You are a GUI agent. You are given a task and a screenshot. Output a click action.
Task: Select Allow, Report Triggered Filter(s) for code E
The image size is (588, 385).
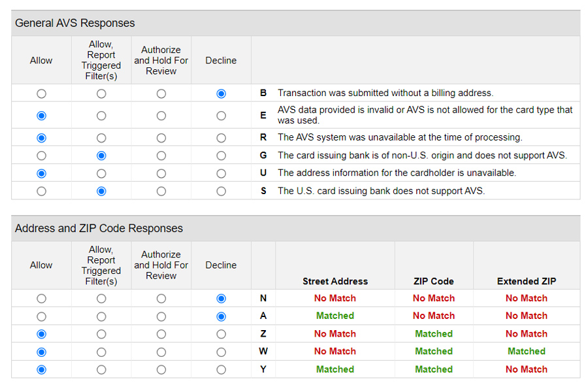(101, 116)
